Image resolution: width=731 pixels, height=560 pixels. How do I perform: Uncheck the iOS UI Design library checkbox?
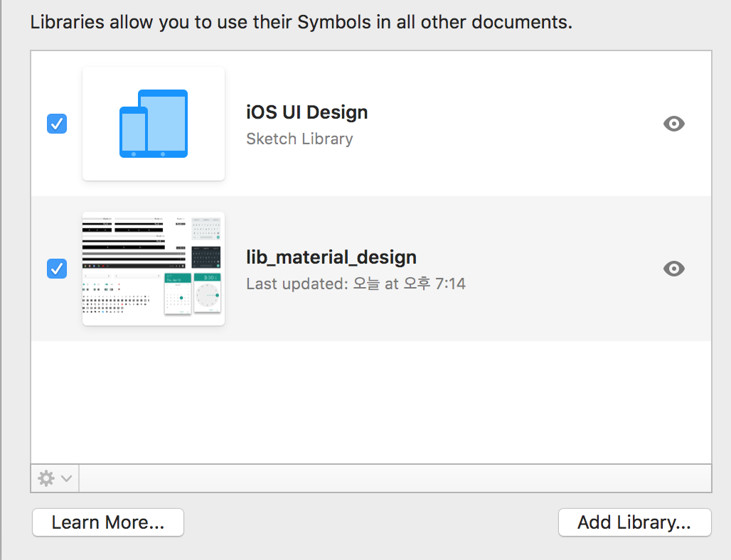coord(57,124)
